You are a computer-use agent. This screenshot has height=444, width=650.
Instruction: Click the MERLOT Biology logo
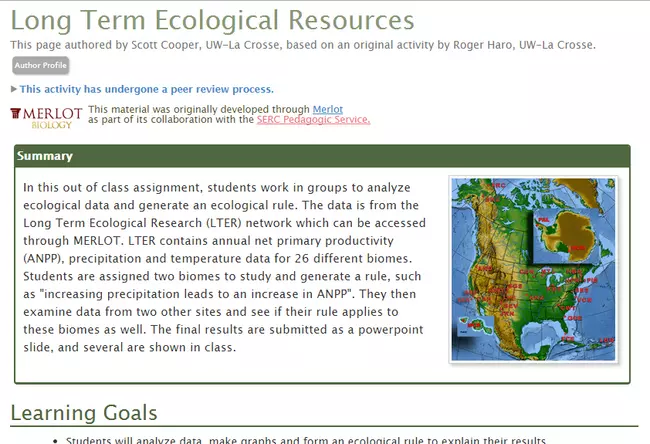[45, 116]
